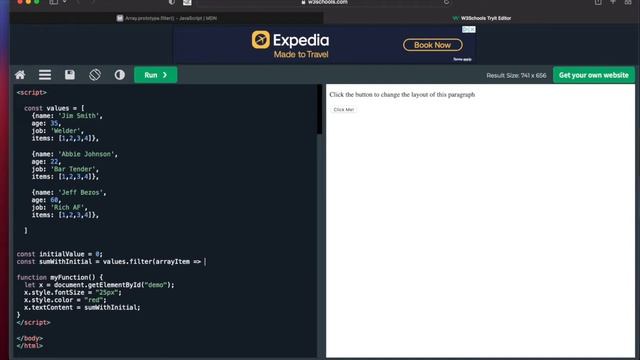Click the line with name 'Jim Smith'
The width and height of the screenshot is (640, 360).
[67, 116]
